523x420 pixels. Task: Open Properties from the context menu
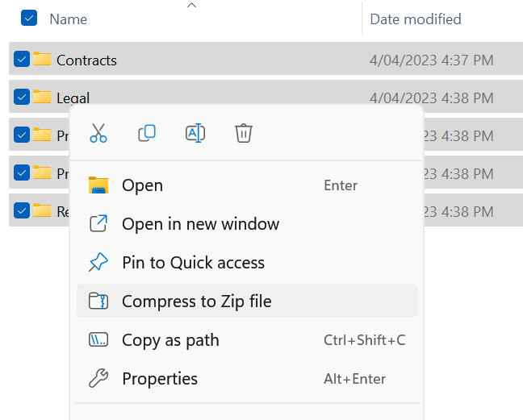pyautogui.click(x=247, y=379)
